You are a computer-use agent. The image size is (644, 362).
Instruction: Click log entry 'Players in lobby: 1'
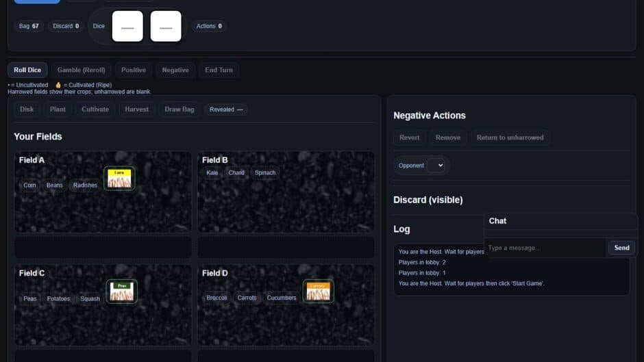pos(422,273)
